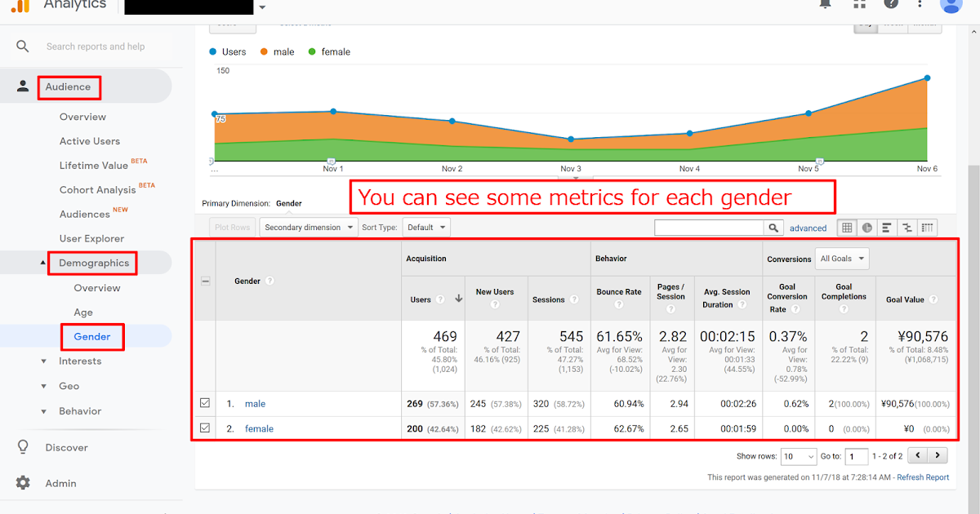Switch to percentage pie chart view
Viewport: 980px width, 514px height.
click(866, 228)
